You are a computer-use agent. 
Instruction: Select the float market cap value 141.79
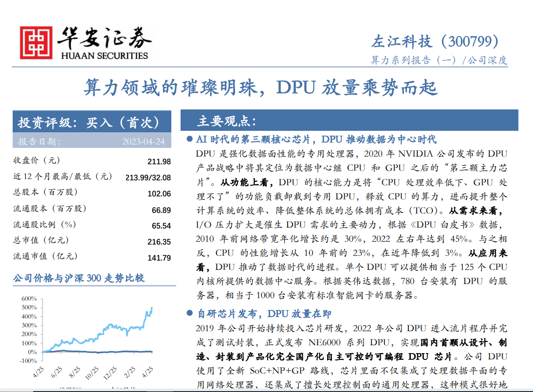(x=159, y=258)
